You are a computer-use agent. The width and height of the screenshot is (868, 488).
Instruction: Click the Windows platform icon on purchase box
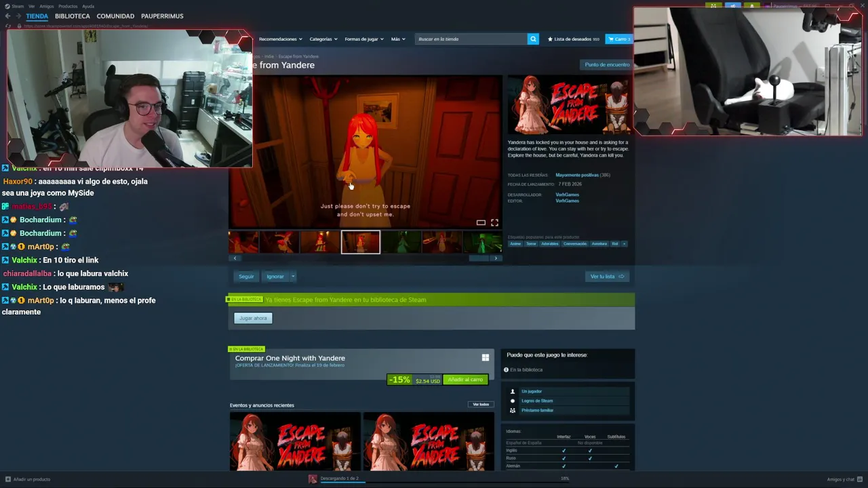click(x=486, y=357)
